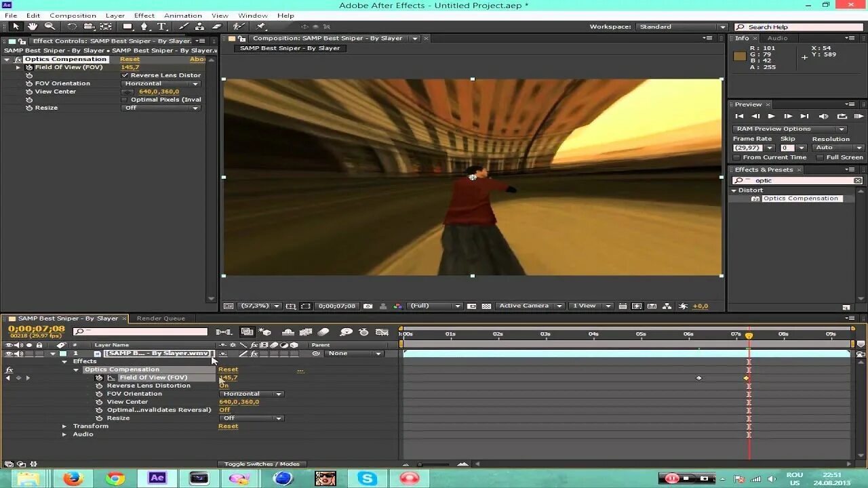Reset Optics Compensation in Effect Controls

click(x=130, y=59)
